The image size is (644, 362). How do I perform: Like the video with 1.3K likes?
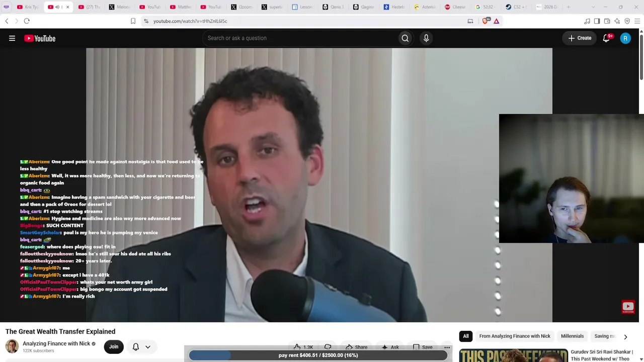pyautogui.click(x=303, y=347)
